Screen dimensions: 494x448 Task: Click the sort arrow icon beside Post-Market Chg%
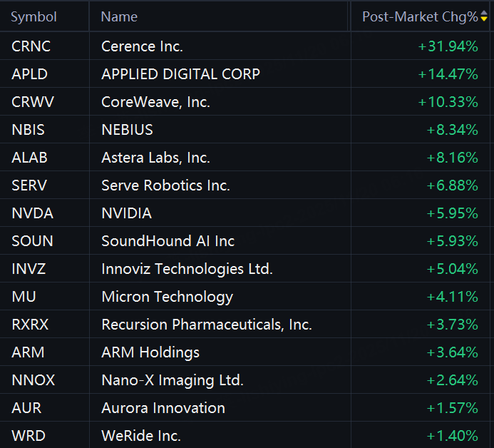485,16
